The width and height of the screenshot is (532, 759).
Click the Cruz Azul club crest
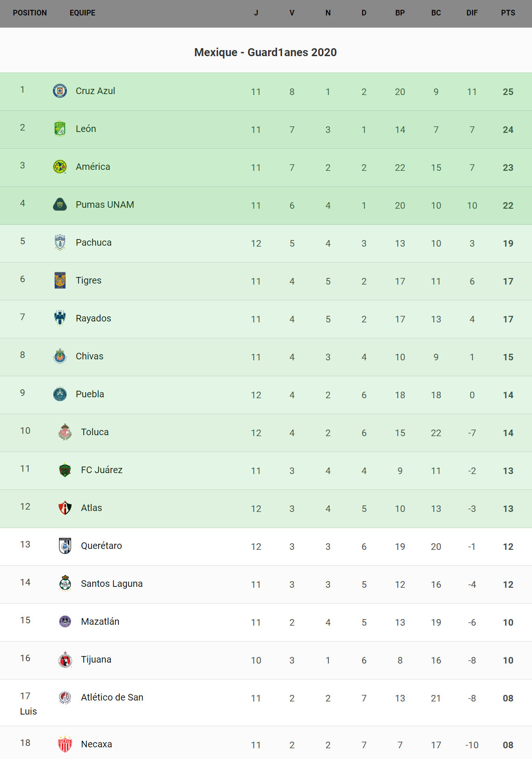coord(60,91)
